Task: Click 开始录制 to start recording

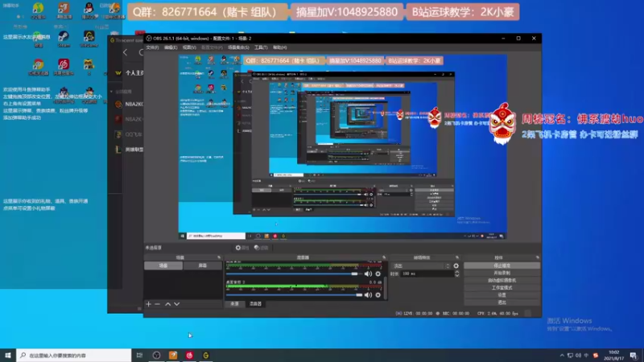Action: tap(502, 273)
